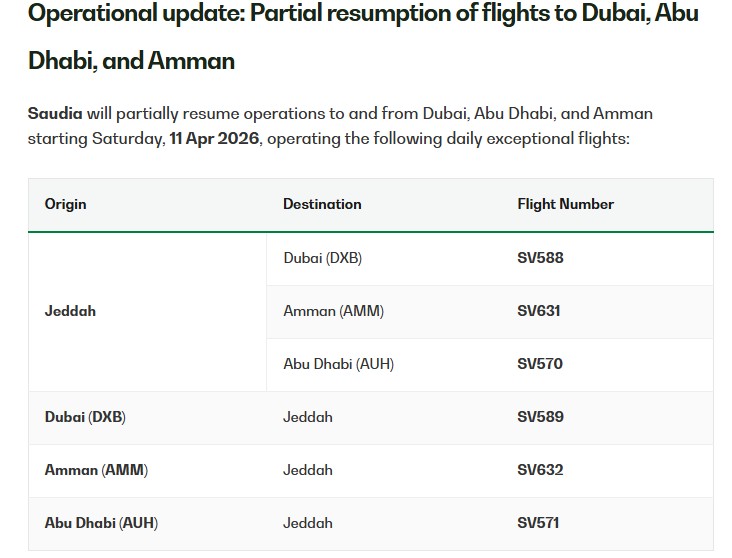Click flight number SV589

(540, 417)
